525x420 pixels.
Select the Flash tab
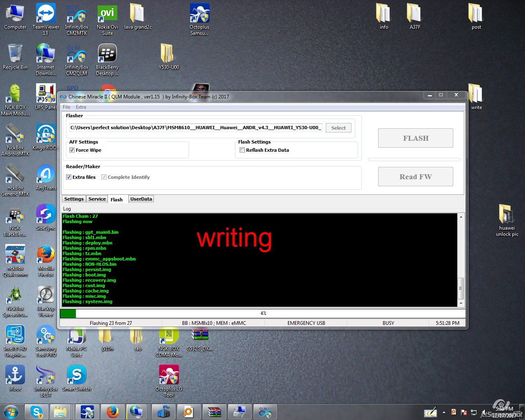(116, 199)
